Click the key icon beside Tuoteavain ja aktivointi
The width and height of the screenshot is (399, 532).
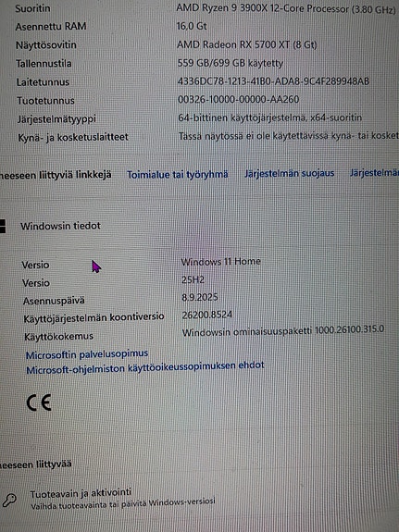(8, 501)
